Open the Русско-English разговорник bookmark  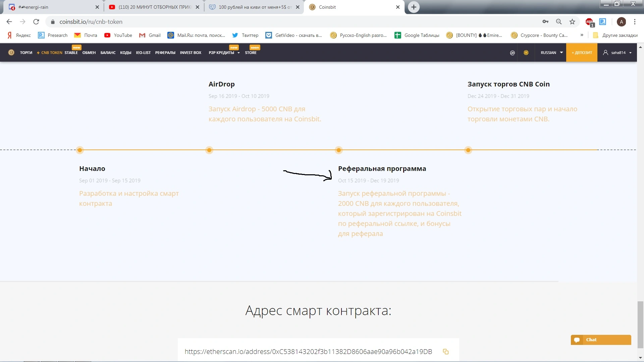click(x=359, y=35)
